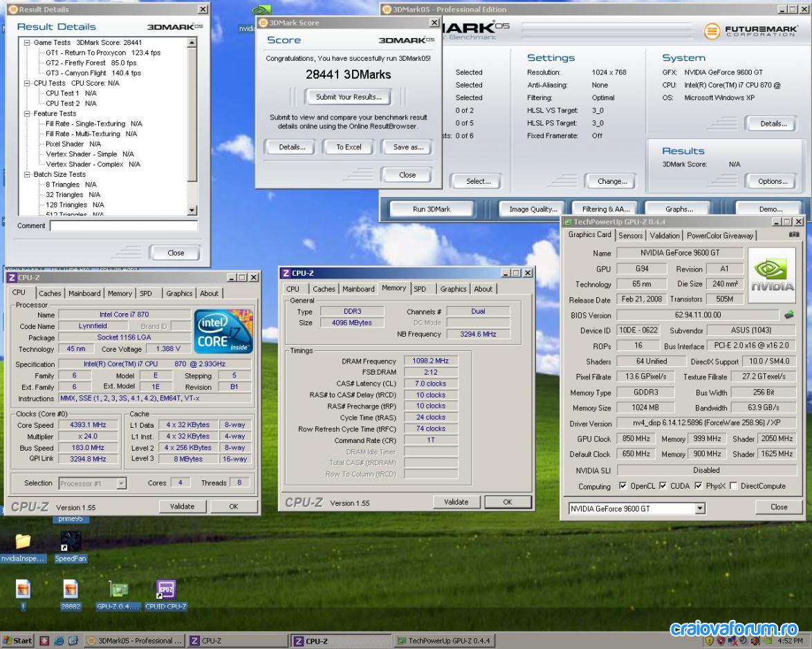This screenshot has width=812, height=649.
Task: Click To Excel in the 3DMark Score dialog
Action: point(349,147)
